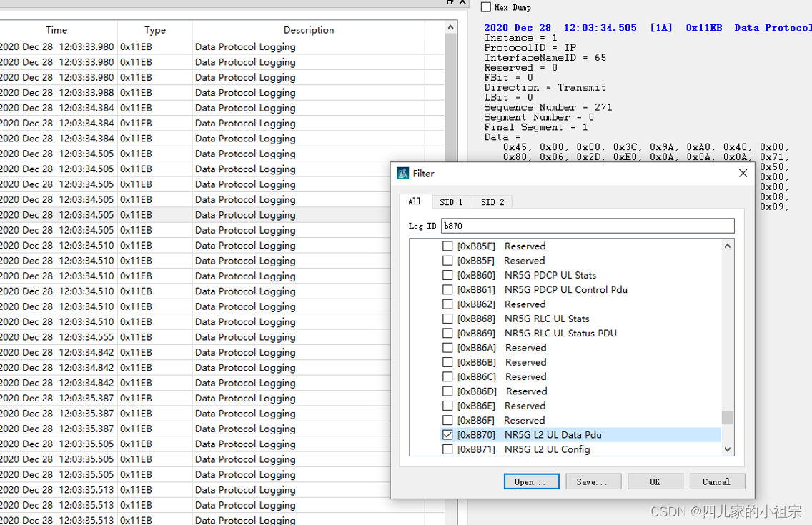Confirm the filter with OK
The image size is (812, 525).
(x=655, y=481)
